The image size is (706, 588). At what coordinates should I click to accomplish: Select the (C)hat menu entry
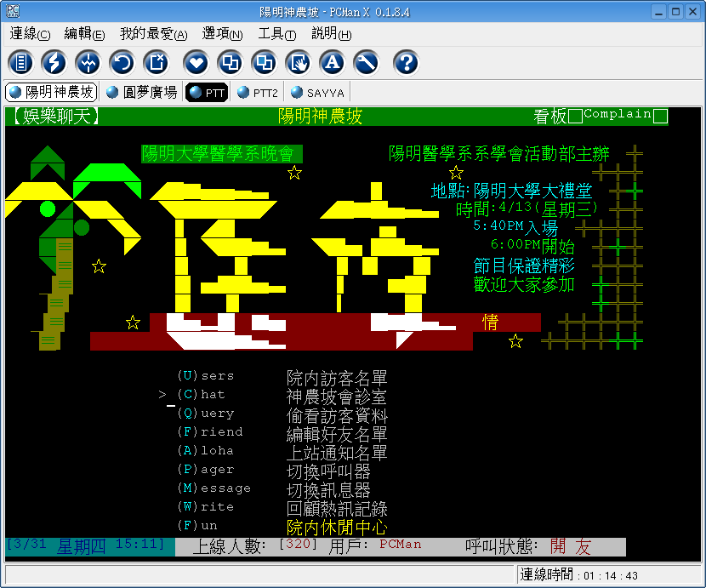click(x=201, y=395)
